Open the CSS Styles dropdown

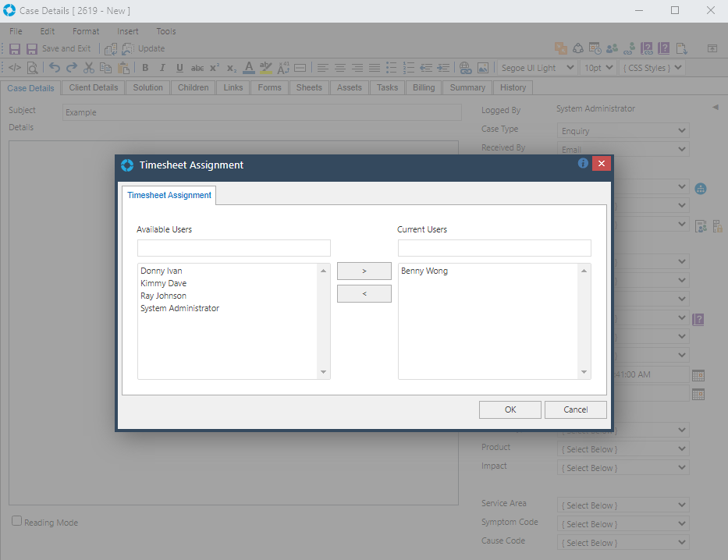point(652,68)
